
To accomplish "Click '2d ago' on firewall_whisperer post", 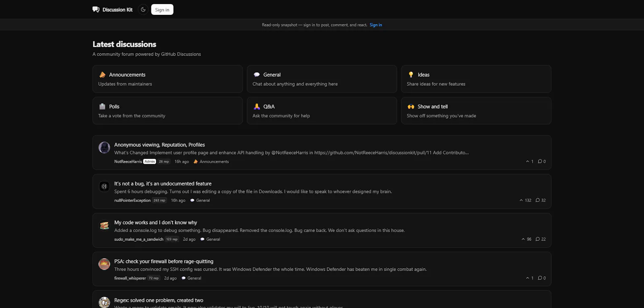I will (x=170, y=278).
